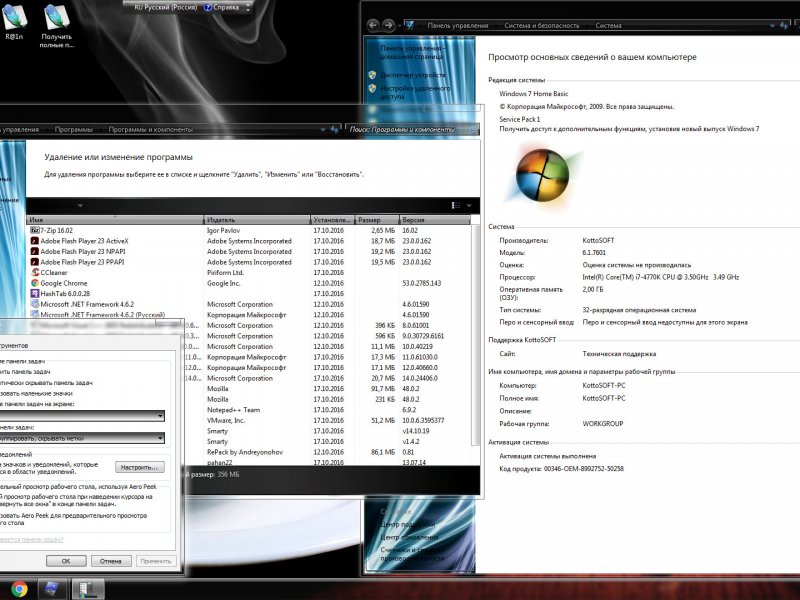This screenshot has height=600, width=800.
Task: Select the 'RePack by Andreyonohov' row
Action: point(245,453)
